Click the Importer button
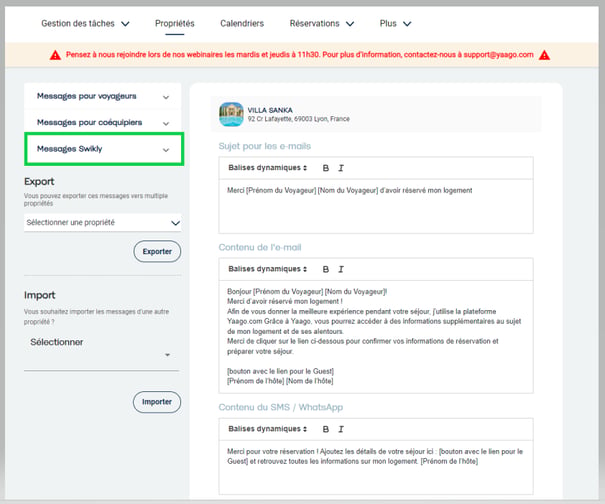The image size is (605, 504). click(157, 402)
